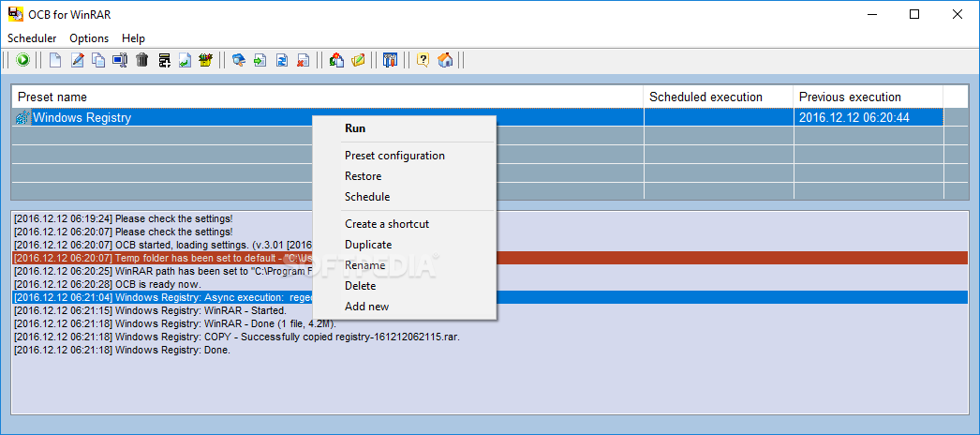Select the red Temp folder default log line
This screenshot has width=980, height=435.
click(x=491, y=258)
